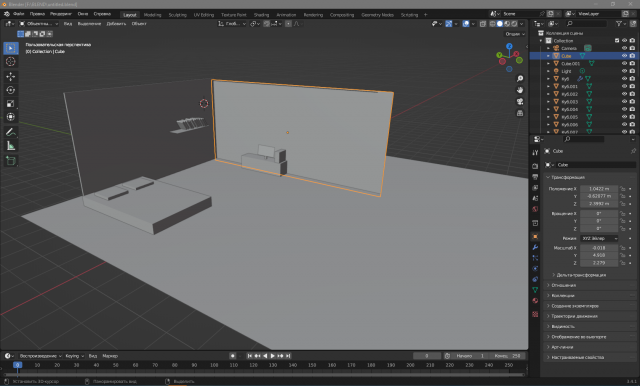Toggle visibility eye for Camera object
Screen dimensions: 640x386
tap(624, 48)
